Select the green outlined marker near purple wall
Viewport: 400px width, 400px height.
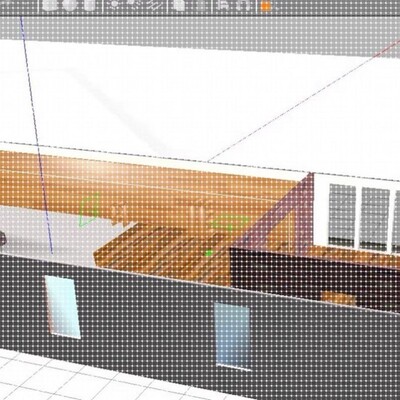pyautogui.click(x=231, y=223)
